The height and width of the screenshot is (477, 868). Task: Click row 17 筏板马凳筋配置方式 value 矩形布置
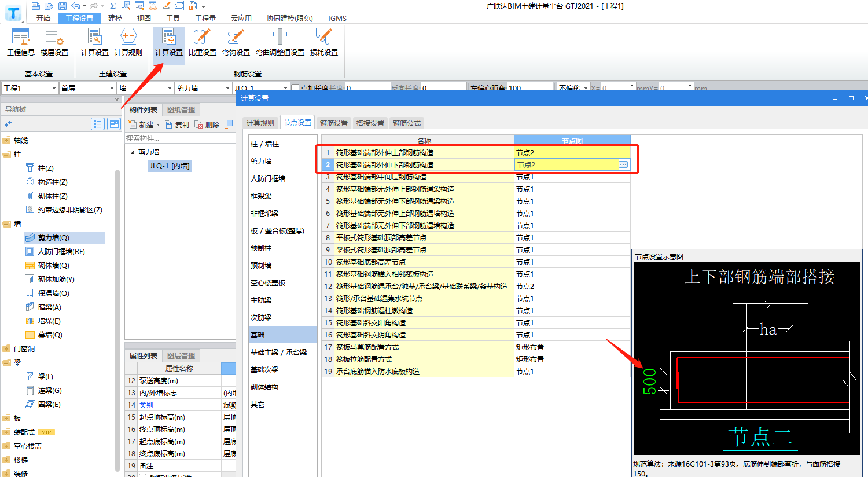(x=572, y=347)
